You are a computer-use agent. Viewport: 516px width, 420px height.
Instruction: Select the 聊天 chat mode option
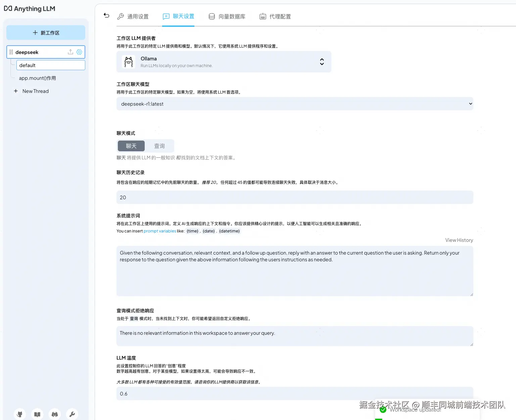[x=131, y=146]
